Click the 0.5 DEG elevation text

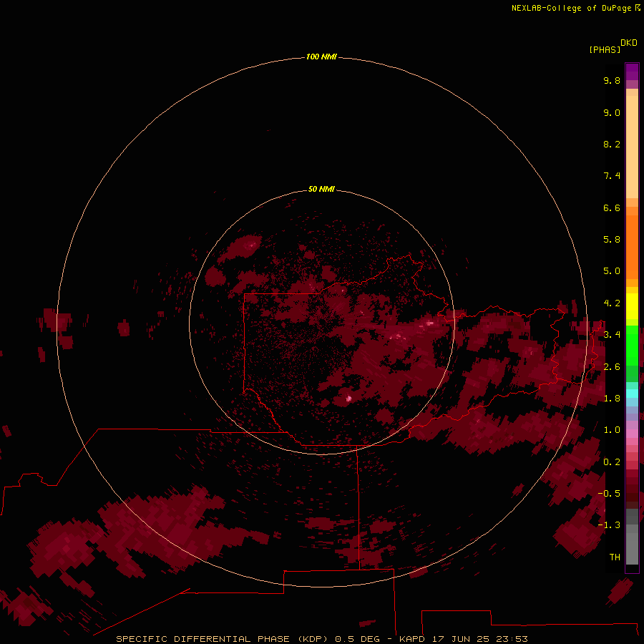pos(357,639)
